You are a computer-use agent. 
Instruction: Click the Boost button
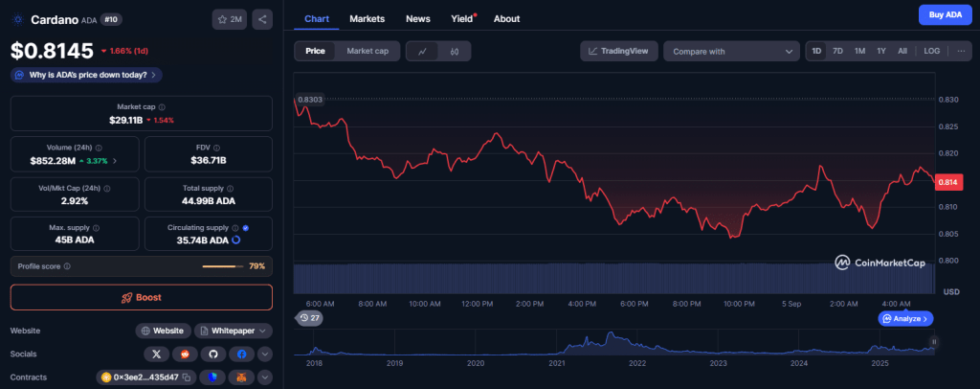tap(142, 298)
